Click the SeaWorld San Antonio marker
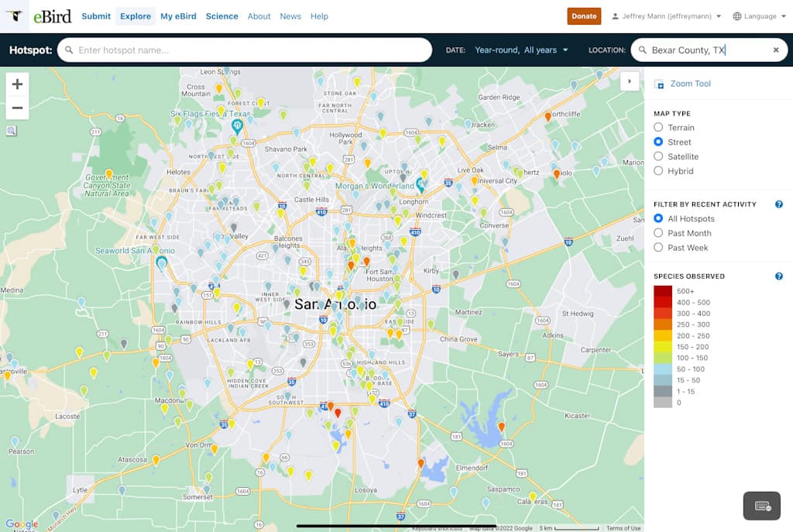Viewport: 793px width, 532px height. coord(162,263)
